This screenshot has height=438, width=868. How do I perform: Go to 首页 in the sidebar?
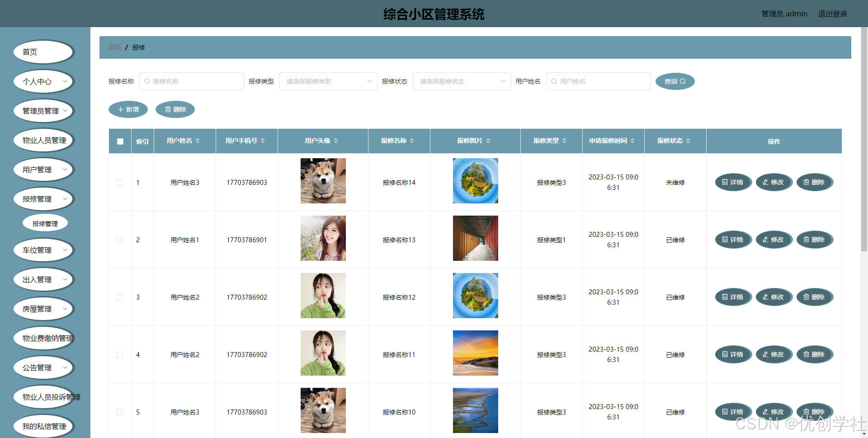click(x=43, y=52)
